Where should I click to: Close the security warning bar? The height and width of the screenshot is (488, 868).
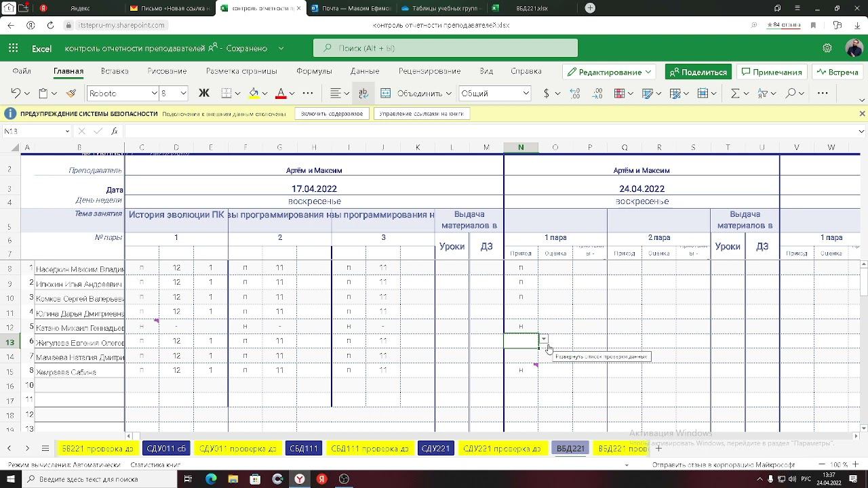[862, 114]
